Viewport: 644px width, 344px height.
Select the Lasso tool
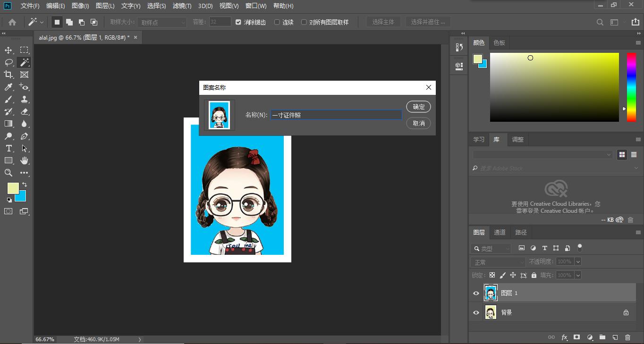pyautogui.click(x=8, y=62)
